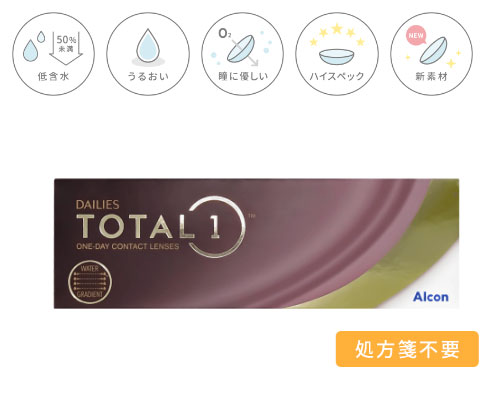
Task: Click the 50%未満 downward arrow graphic
Action: (x=66, y=47)
